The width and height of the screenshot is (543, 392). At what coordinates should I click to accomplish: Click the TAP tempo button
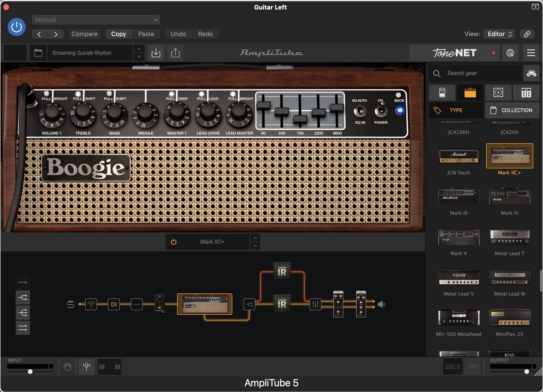pos(472,366)
